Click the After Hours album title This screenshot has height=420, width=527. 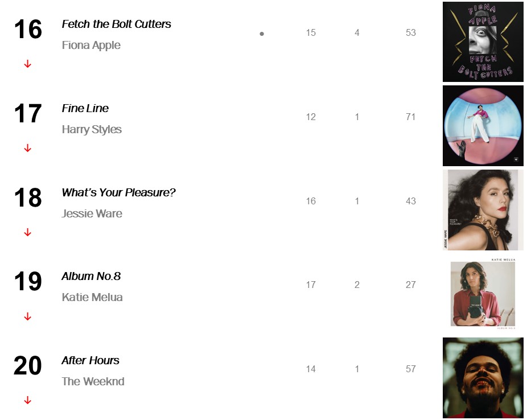[90, 360]
